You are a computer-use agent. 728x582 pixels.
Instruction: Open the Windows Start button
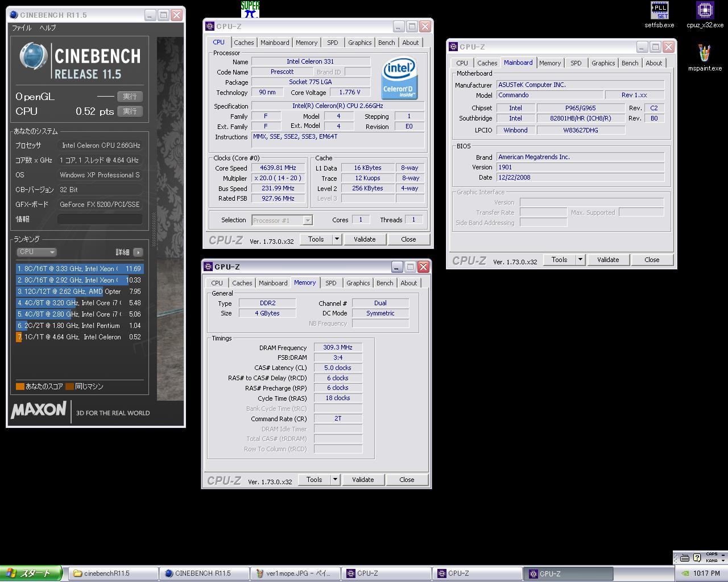31,573
